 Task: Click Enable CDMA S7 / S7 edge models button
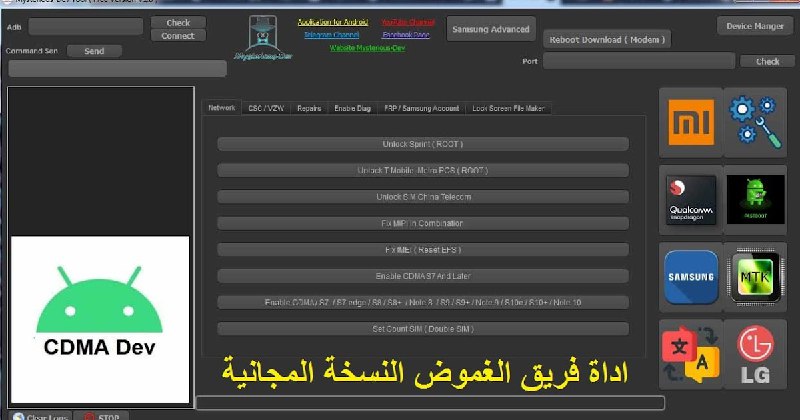(x=423, y=303)
